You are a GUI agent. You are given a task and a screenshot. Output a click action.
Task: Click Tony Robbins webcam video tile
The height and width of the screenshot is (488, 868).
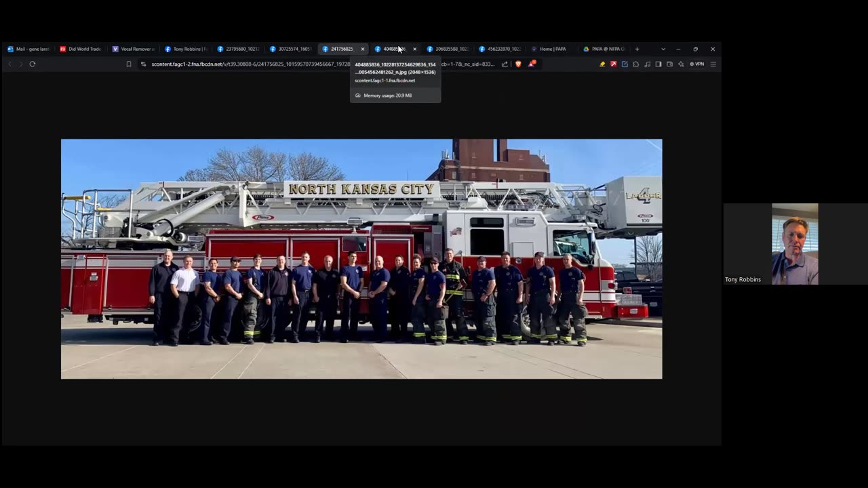tap(795, 244)
